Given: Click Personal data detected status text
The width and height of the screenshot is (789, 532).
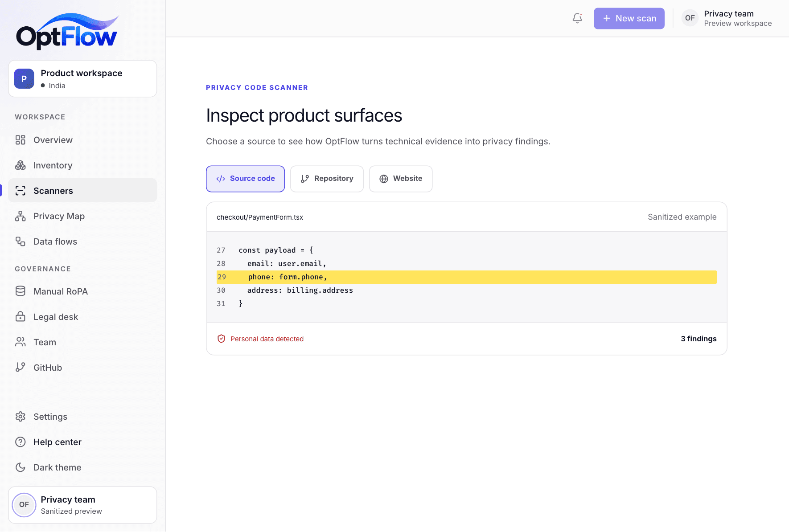Looking at the screenshot, I should click(267, 339).
